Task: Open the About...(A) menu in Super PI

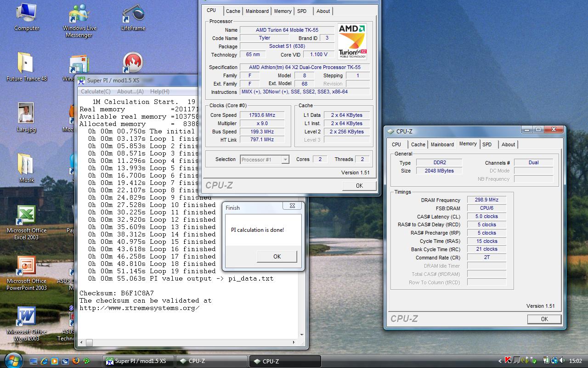Action: [x=130, y=91]
